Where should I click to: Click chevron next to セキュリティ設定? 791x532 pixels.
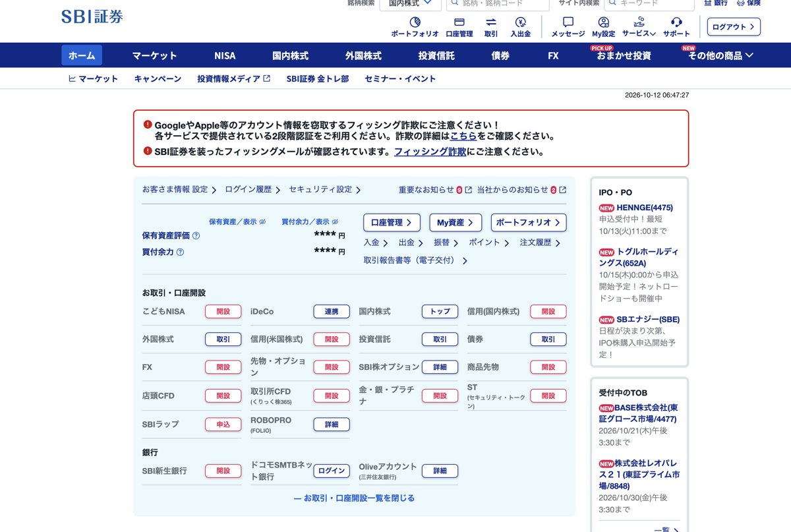(x=358, y=190)
